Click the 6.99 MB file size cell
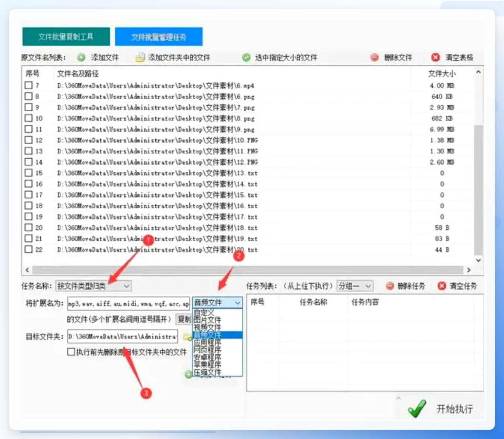 pyautogui.click(x=442, y=129)
